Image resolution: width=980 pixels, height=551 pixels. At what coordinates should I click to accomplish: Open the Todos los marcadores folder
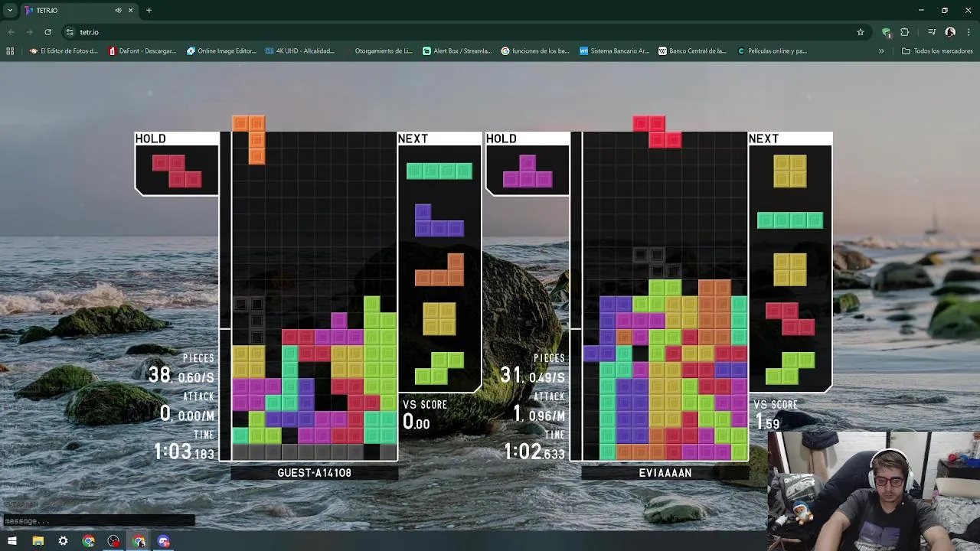tap(937, 51)
